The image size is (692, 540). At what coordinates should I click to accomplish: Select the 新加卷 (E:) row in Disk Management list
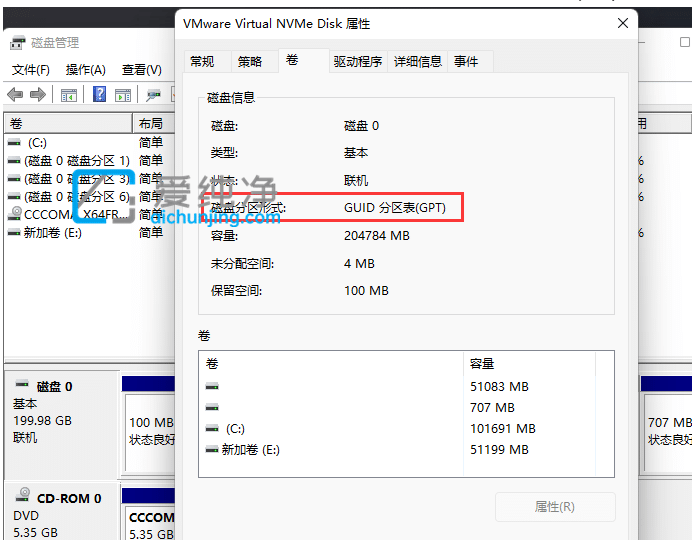[90, 232]
